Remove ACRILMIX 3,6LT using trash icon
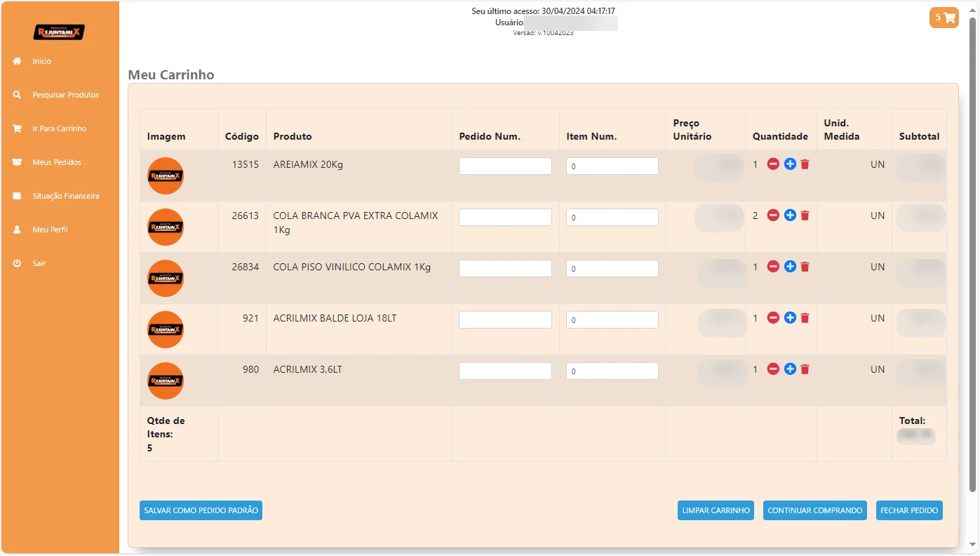 click(805, 369)
